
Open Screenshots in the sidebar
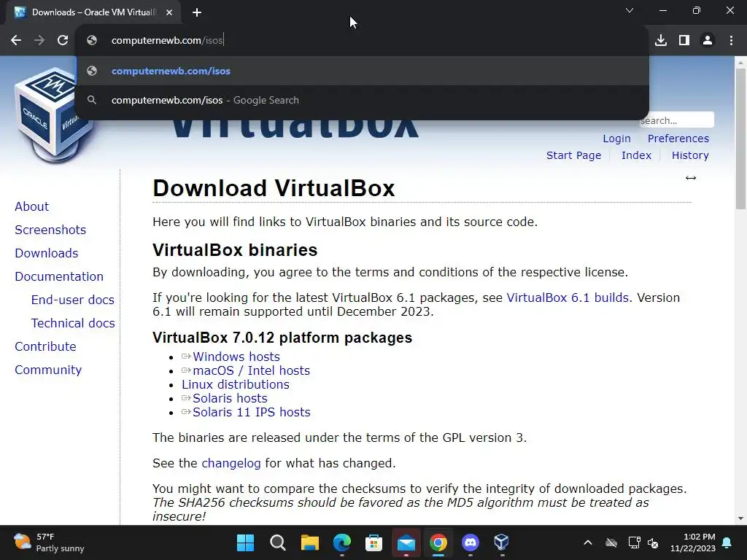50,230
